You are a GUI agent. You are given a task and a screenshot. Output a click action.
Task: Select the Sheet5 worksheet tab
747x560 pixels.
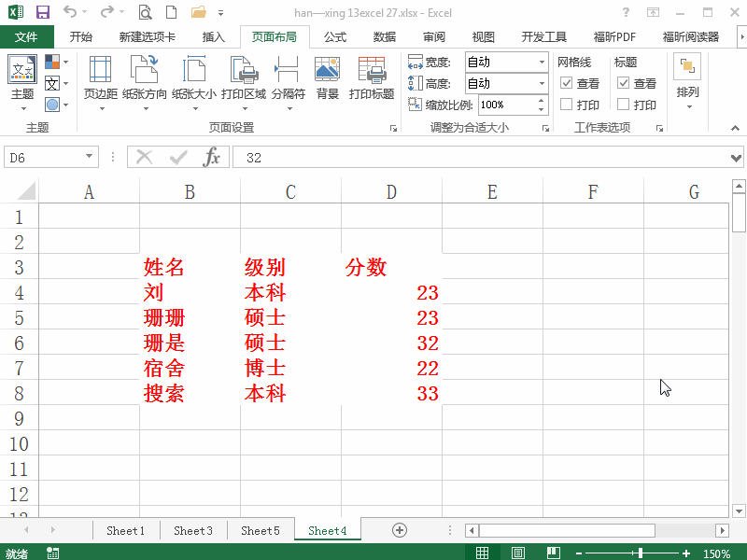tap(261, 529)
